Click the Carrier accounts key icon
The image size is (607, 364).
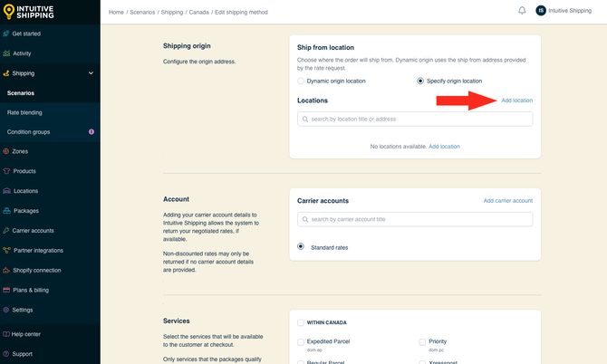coord(5,231)
